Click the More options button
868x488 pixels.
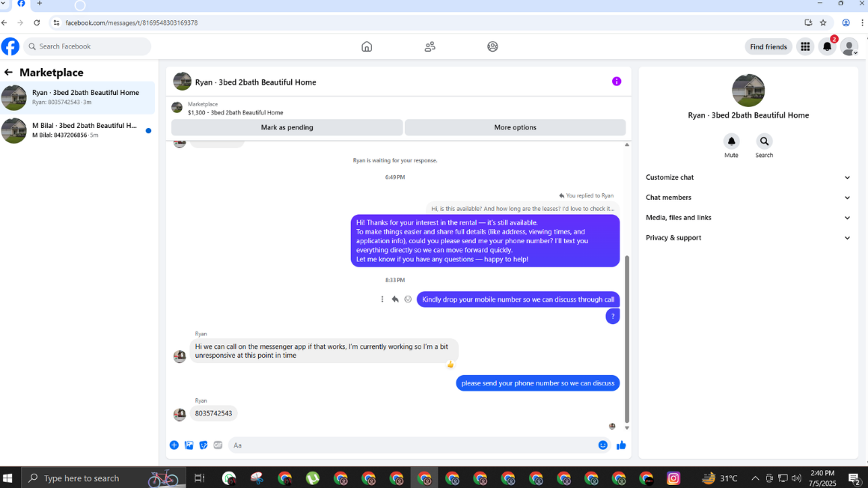tap(515, 127)
